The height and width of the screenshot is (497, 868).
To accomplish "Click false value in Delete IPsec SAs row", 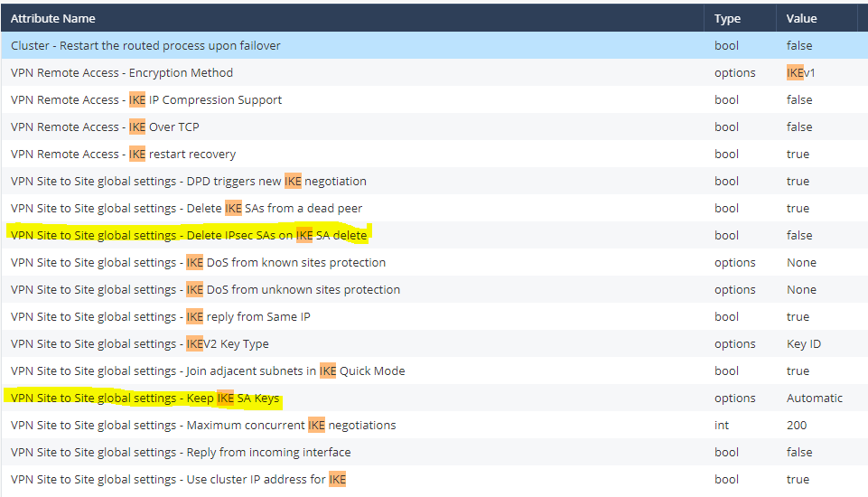I will (799, 236).
